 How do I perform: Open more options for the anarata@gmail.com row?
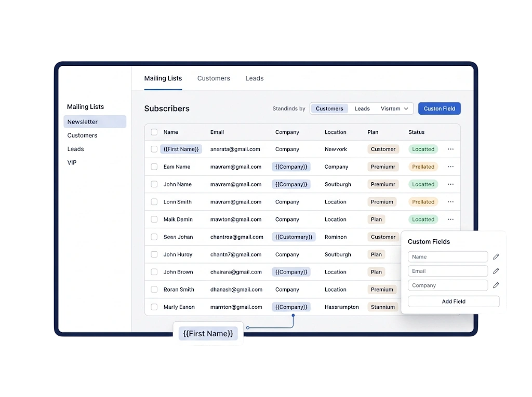(450, 149)
